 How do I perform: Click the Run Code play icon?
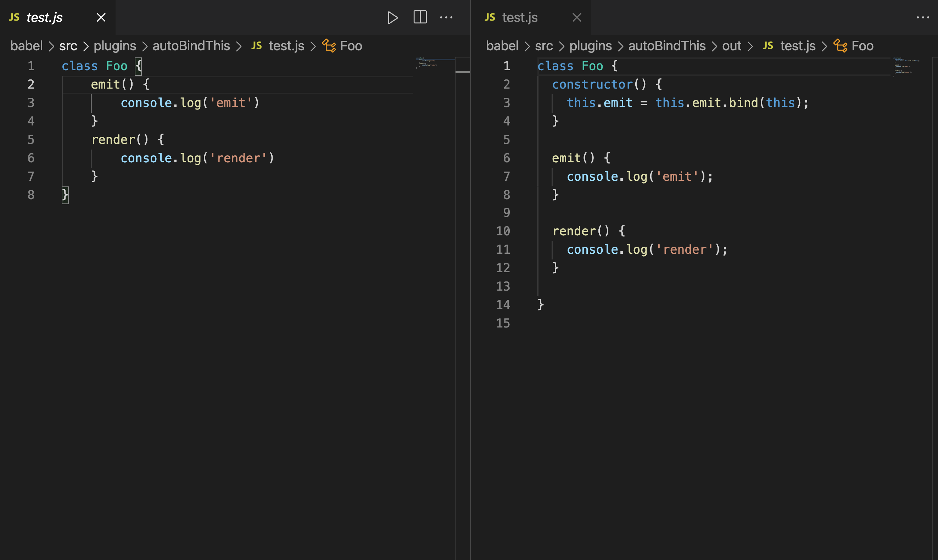pos(392,18)
